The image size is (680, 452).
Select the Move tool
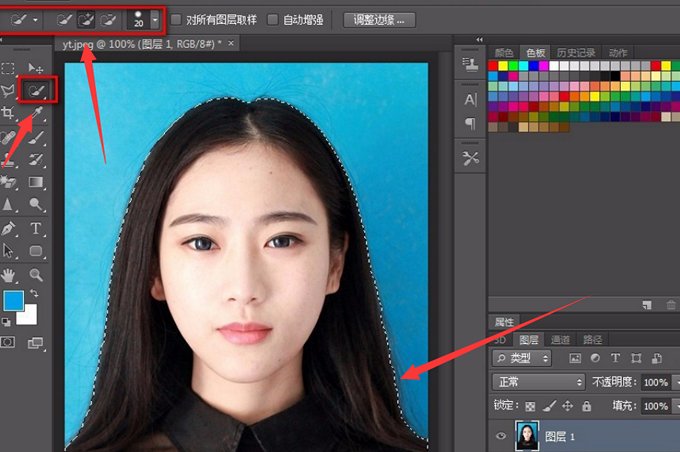(x=36, y=68)
